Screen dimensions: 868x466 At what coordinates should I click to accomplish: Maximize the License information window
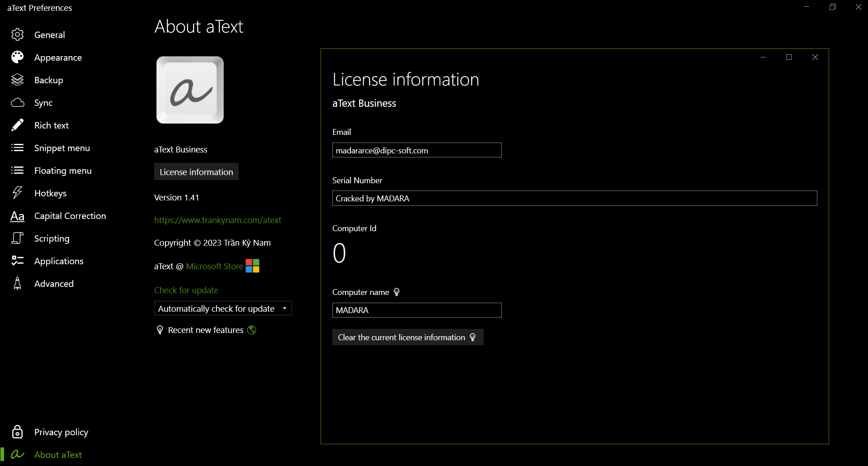point(789,57)
